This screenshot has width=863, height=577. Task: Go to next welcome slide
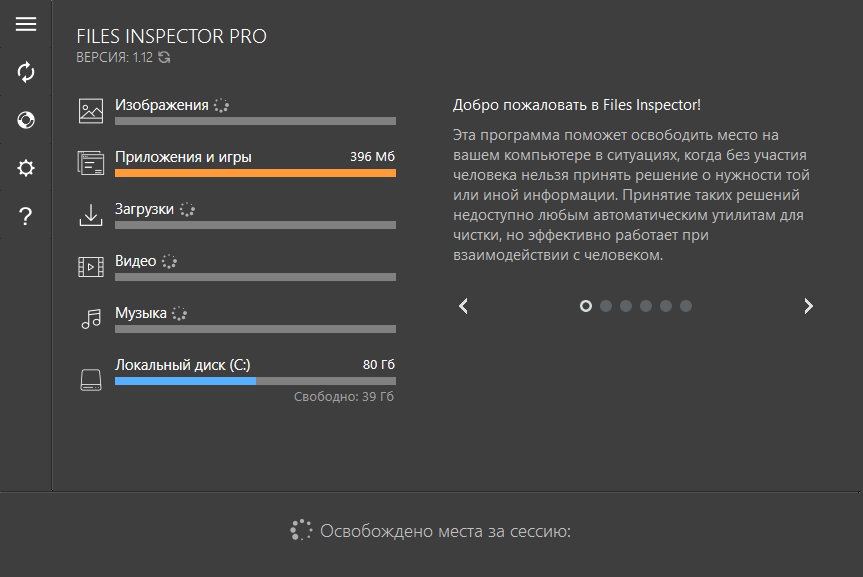(808, 306)
